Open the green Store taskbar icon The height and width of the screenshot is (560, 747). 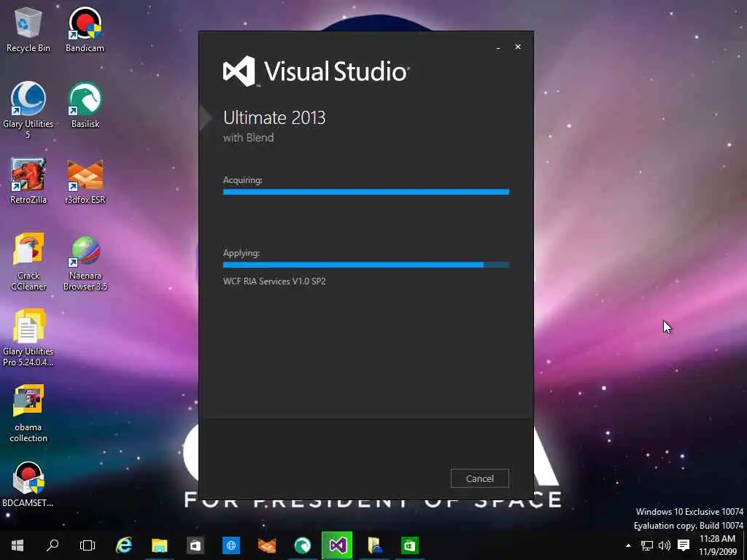(410, 545)
